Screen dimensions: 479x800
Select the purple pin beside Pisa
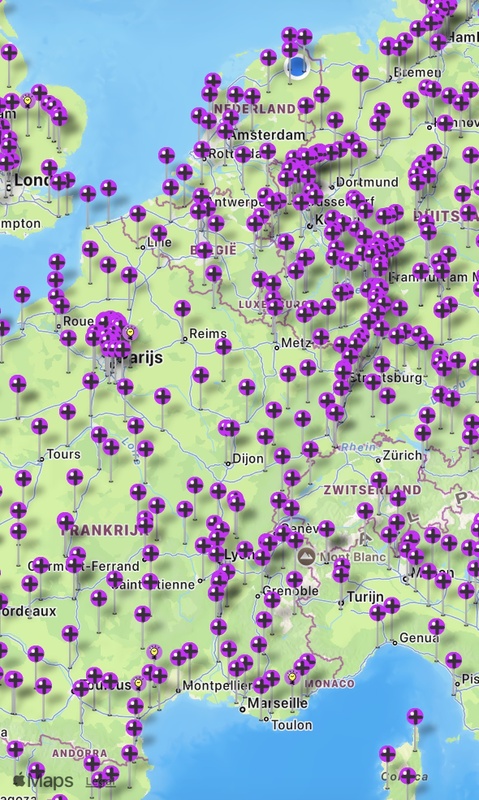(x=453, y=660)
